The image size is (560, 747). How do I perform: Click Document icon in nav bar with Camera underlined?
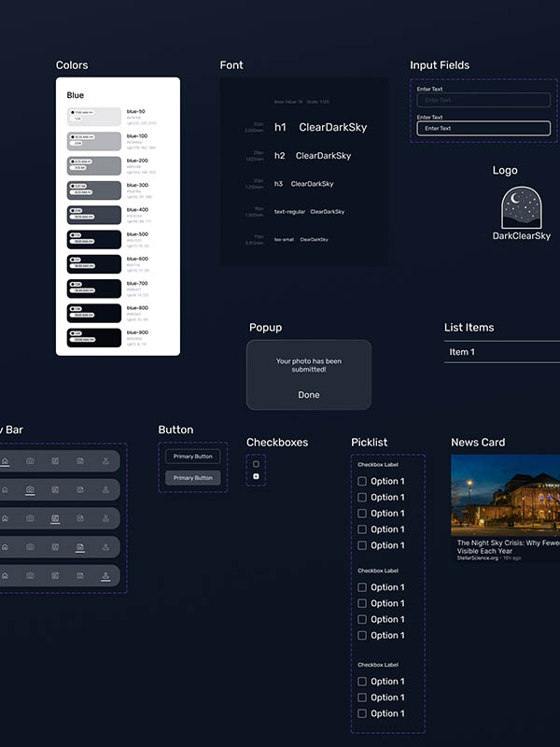(80, 489)
